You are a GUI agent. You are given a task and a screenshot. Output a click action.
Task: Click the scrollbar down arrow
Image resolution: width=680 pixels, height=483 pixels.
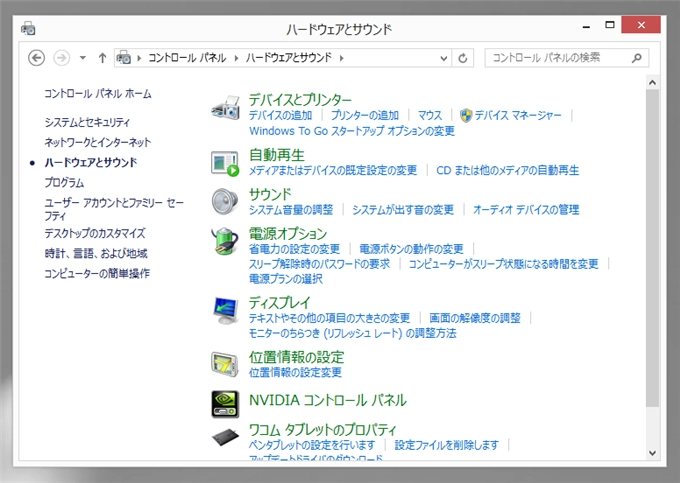point(652,453)
